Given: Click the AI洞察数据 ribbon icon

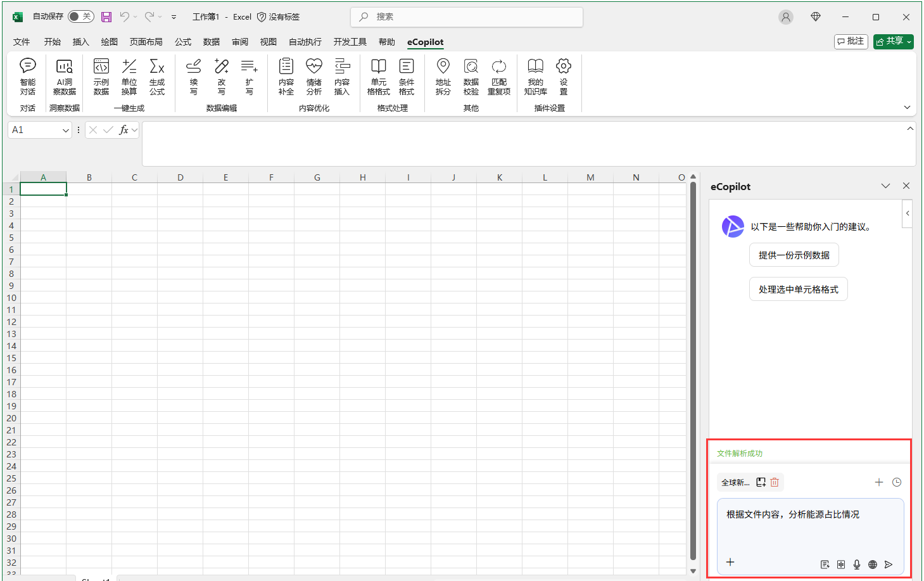Looking at the screenshot, I should pos(65,76).
